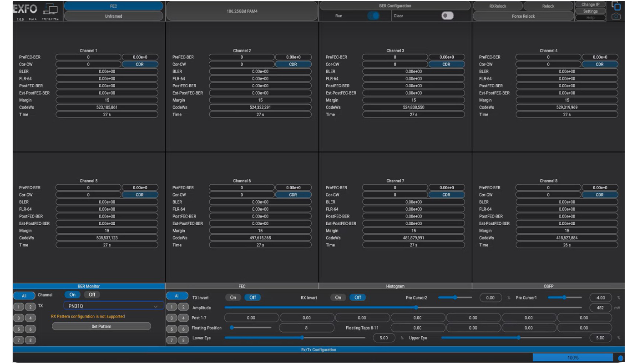Click the RXRelock button
The height and width of the screenshot is (364, 637).
tap(498, 6)
